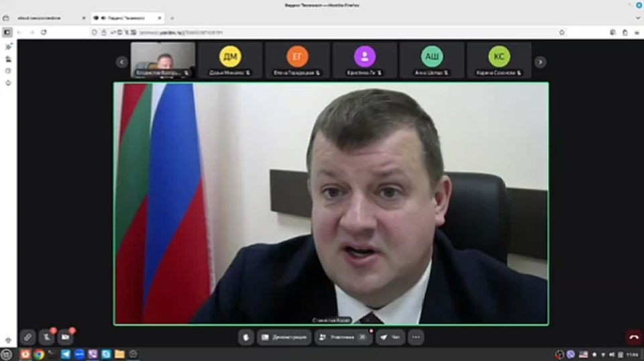Toggle the Firefox sidebar button
Image resolution: width=644 pixels, height=361 pixels.
point(7,32)
